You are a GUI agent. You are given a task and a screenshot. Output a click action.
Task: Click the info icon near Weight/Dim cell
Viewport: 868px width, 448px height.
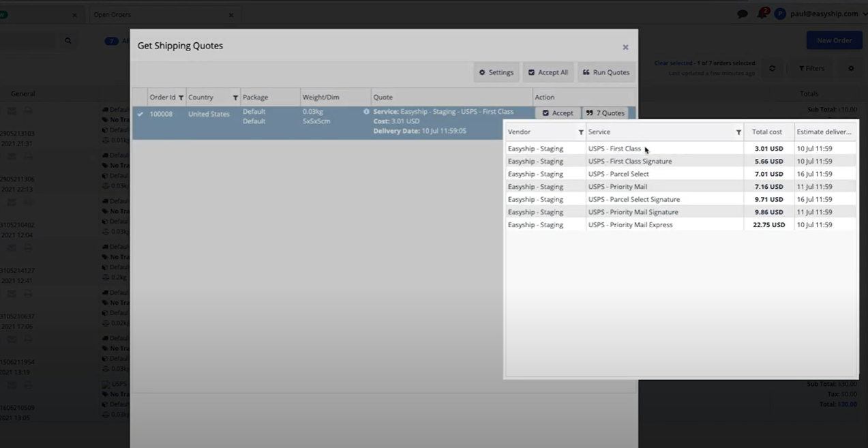(366, 112)
